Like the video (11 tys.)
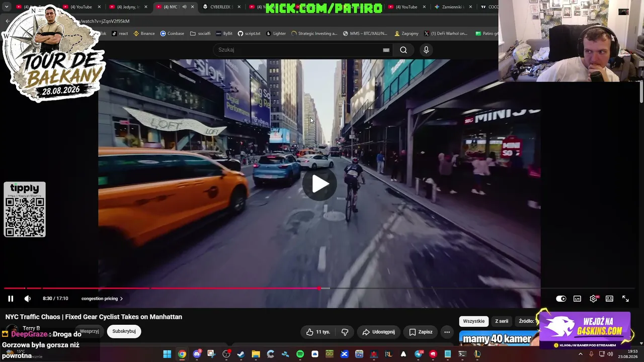The image size is (644, 362). pyautogui.click(x=318, y=332)
